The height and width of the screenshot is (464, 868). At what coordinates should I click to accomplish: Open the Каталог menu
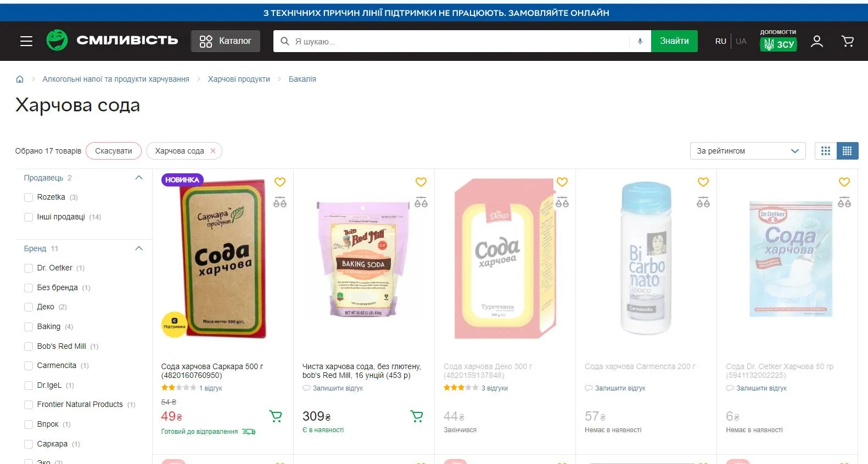(226, 41)
